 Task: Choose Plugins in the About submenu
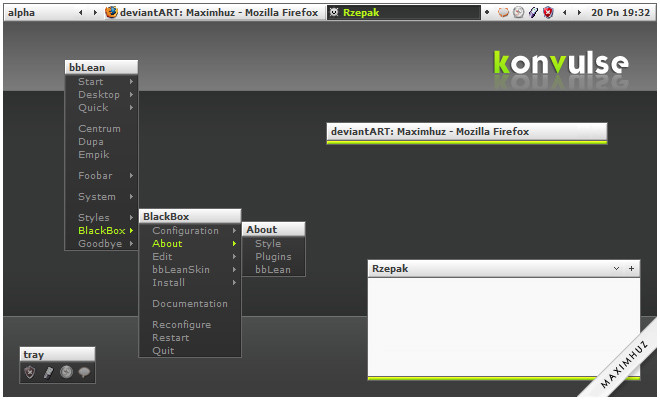[x=274, y=257]
